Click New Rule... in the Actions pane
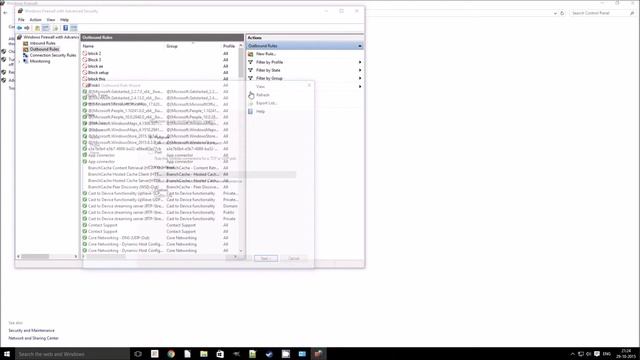The height and width of the screenshot is (360, 640). (x=266, y=54)
